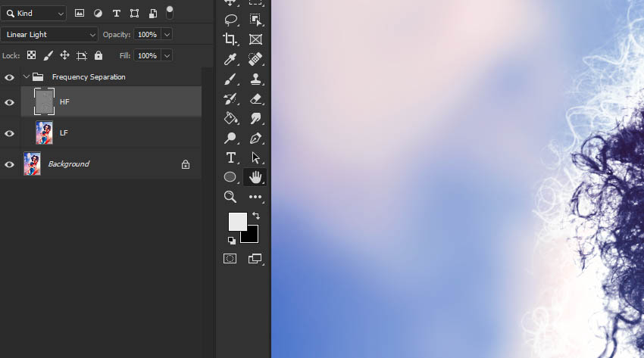Click the Frequency Separation folder icon
Image resolution: width=644 pixels, height=358 pixels.
pos(38,76)
